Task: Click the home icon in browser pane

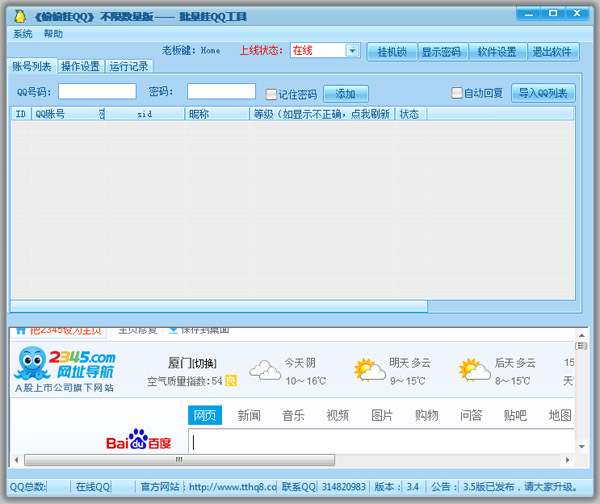Action: 20,329
